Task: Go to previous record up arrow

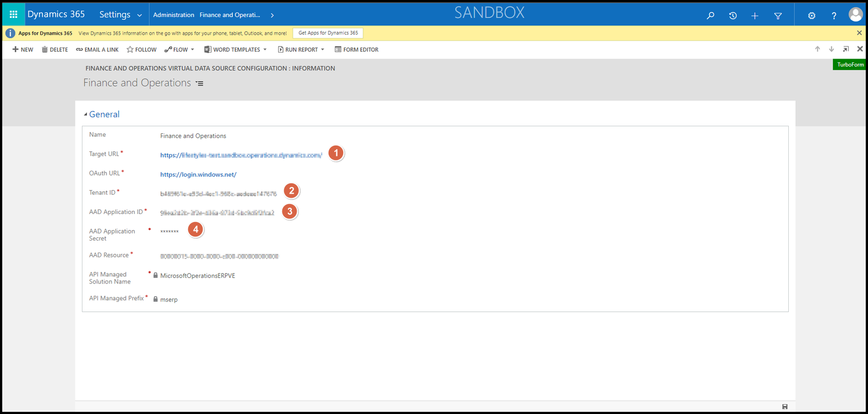Action: coord(818,49)
